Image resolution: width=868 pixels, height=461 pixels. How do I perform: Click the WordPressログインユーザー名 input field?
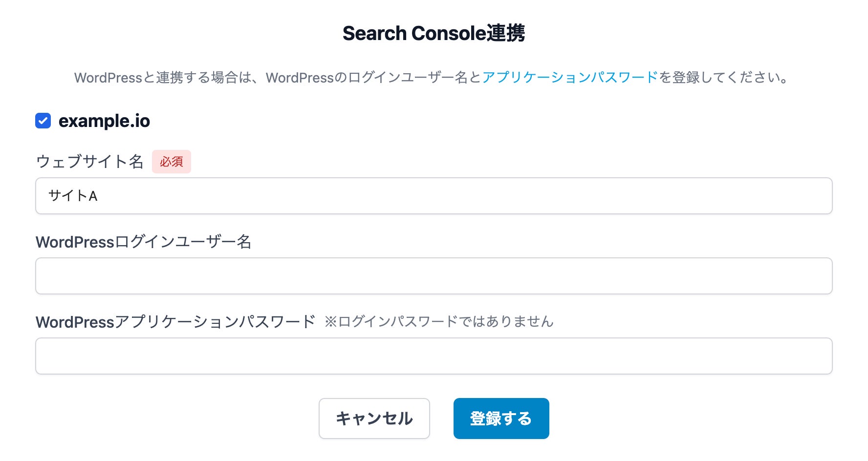click(x=434, y=276)
